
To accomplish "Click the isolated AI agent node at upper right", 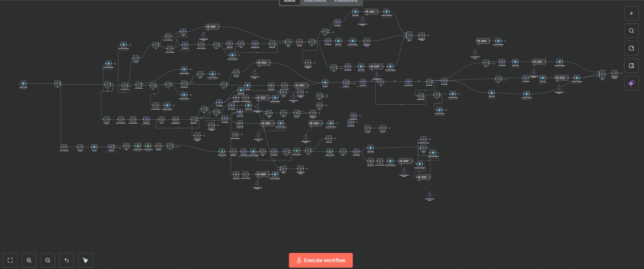I will pos(483,41).
